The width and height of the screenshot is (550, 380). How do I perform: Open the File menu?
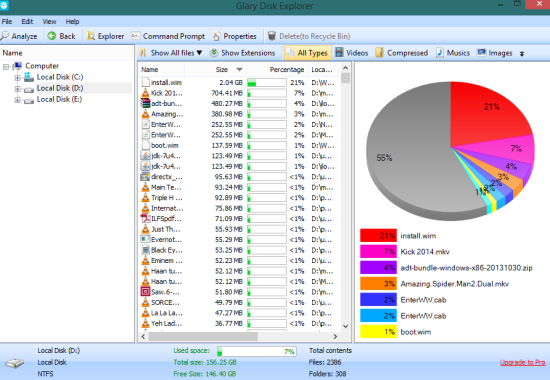(x=7, y=21)
